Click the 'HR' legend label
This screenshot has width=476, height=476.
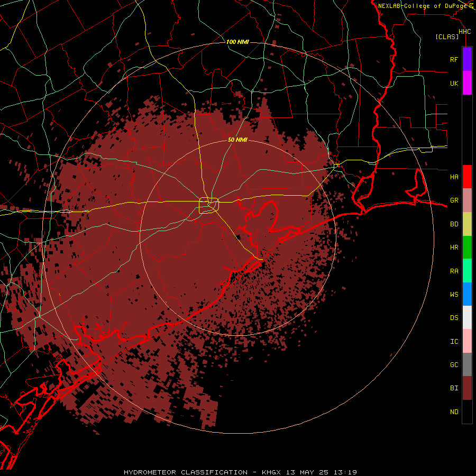click(x=454, y=248)
